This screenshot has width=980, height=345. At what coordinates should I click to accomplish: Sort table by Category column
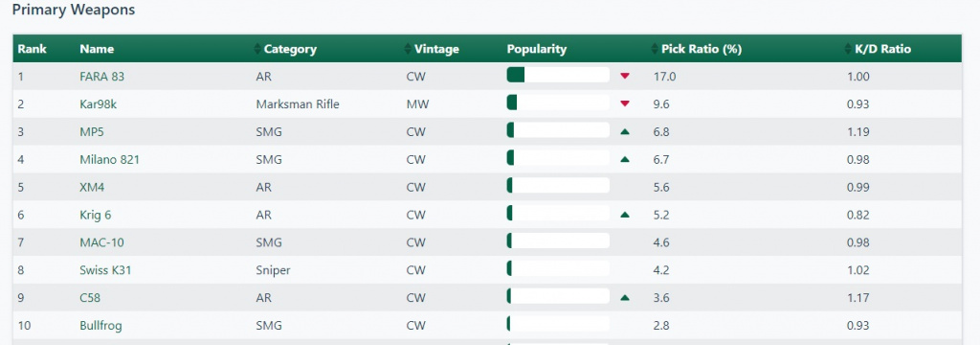tap(285, 49)
